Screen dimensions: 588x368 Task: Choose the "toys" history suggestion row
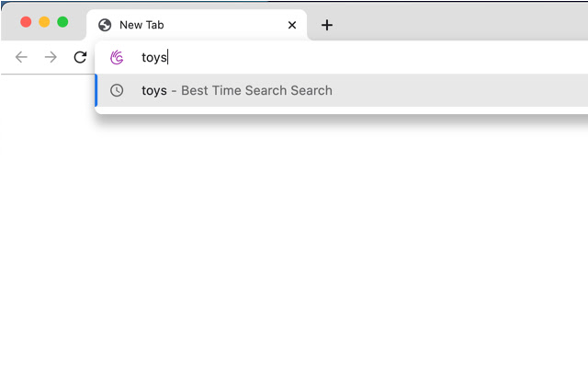point(367,90)
